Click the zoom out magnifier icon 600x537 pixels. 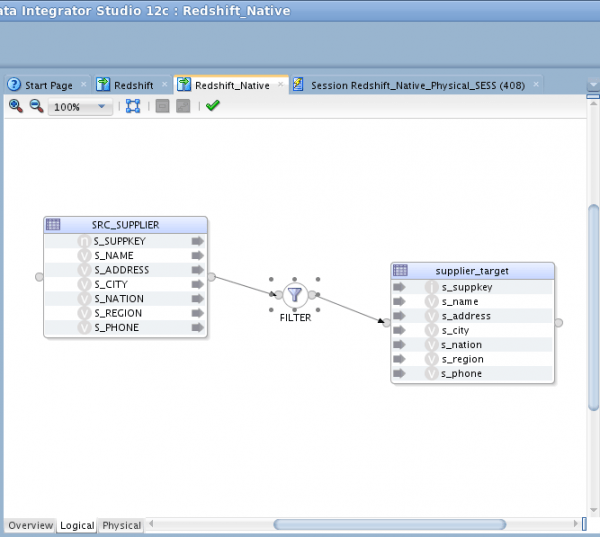pos(35,106)
